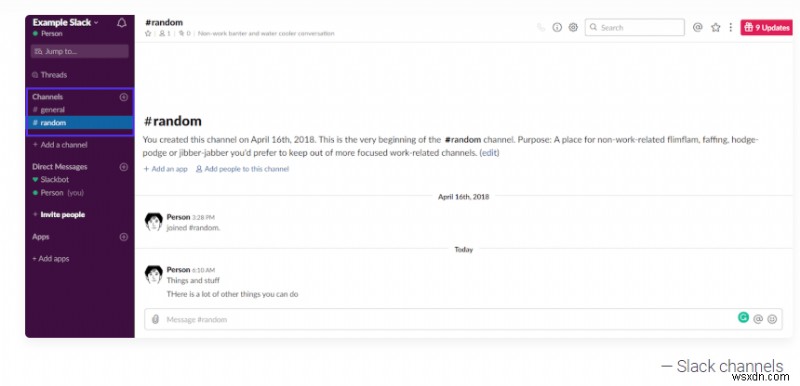
Task: Show channel details info icon
Action: coord(557,28)
